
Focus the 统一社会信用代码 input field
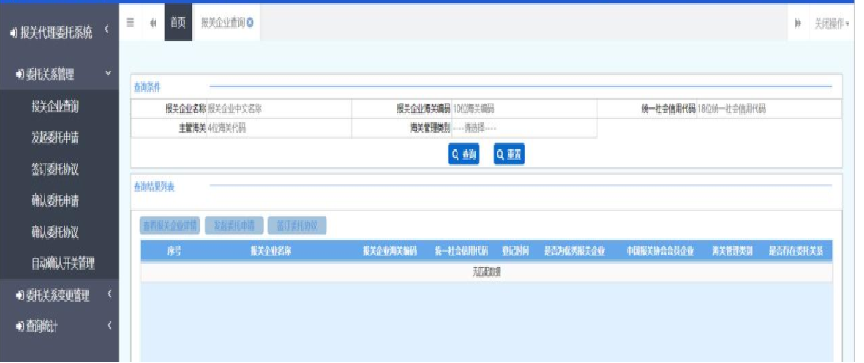769,109
